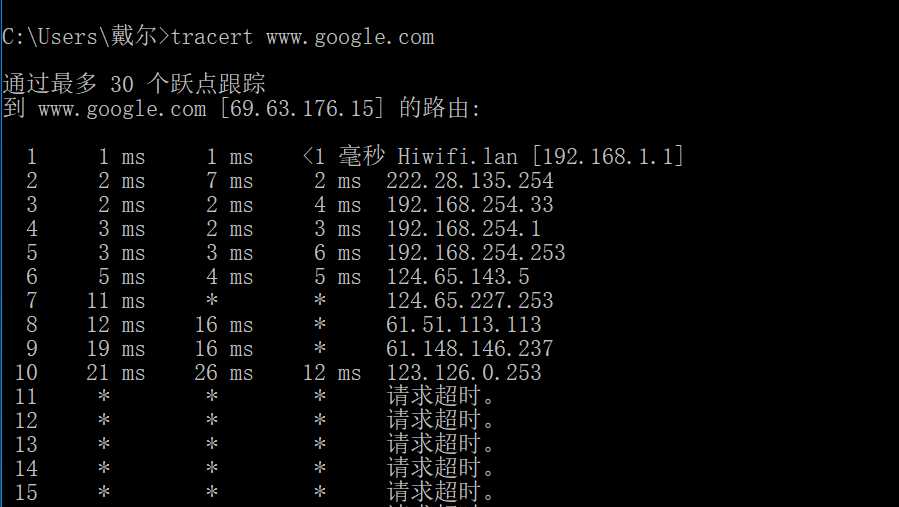Click IP address 123.126.0.253

(463, 373)
